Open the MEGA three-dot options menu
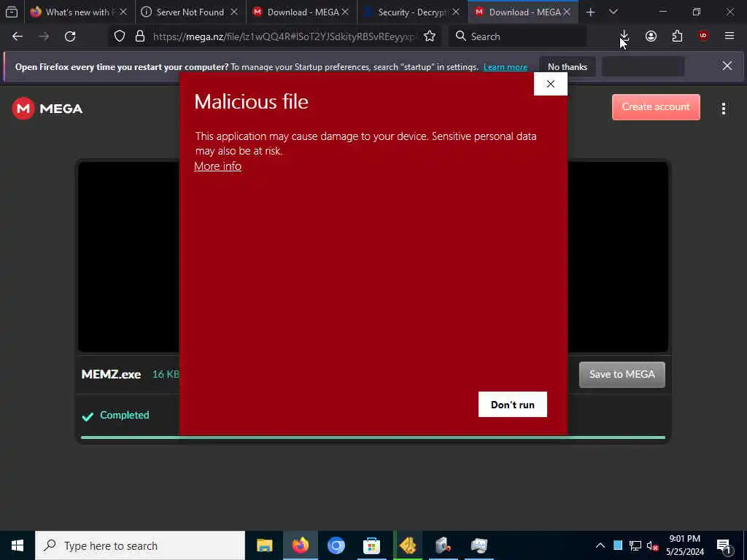The image size is (747, 560). coord(723,109)
